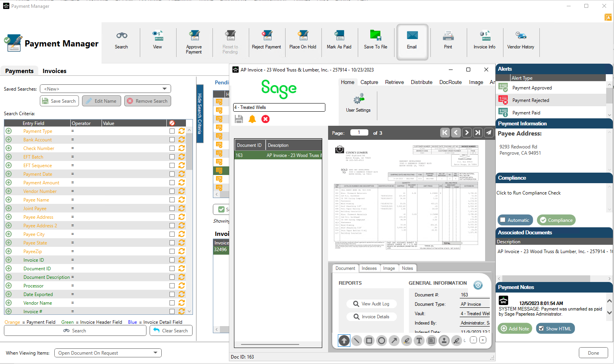Switch to the Notes tab
This screenshot has width=614, height=364.
[407, 268]
